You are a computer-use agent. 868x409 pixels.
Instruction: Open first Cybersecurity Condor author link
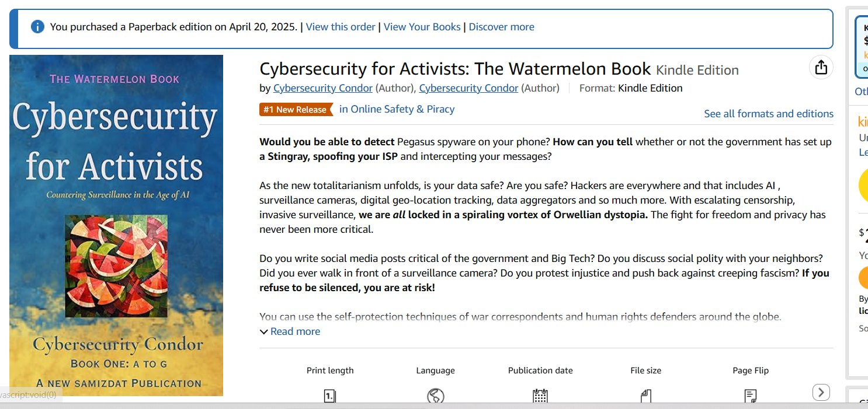coord(323,88)
